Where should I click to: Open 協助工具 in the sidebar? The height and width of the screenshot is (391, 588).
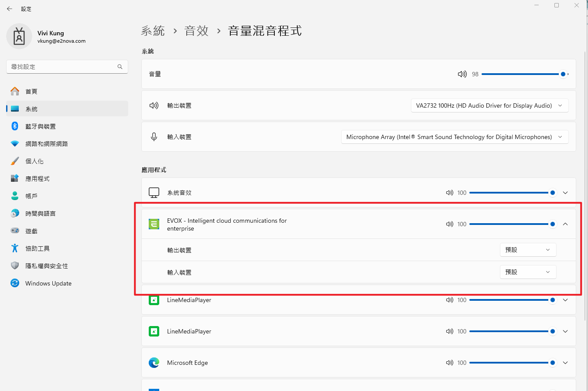pos(67,248)
